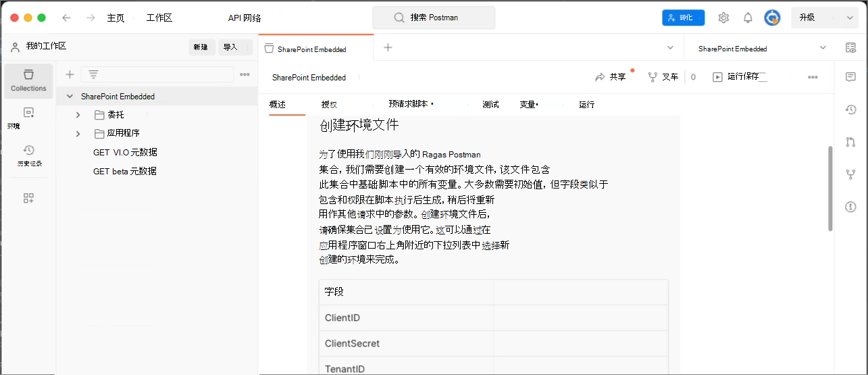Image resolution: width=868 pixels, height=375 pixels.
Task: Click the 新建 (New) button
Action: pyautogui.click(x=201, y=47)
